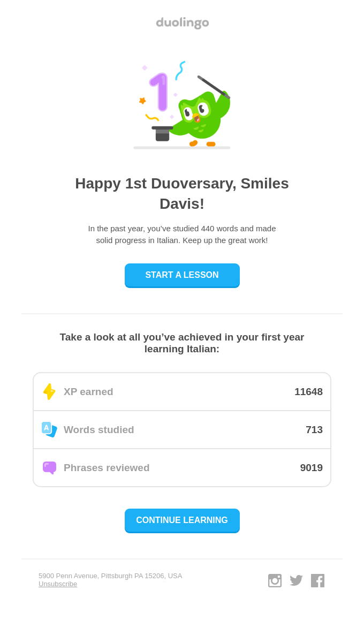The image size is (364, 628).
Task: Click the yellow XP lightning bolt icon
Action: [49, 391]
